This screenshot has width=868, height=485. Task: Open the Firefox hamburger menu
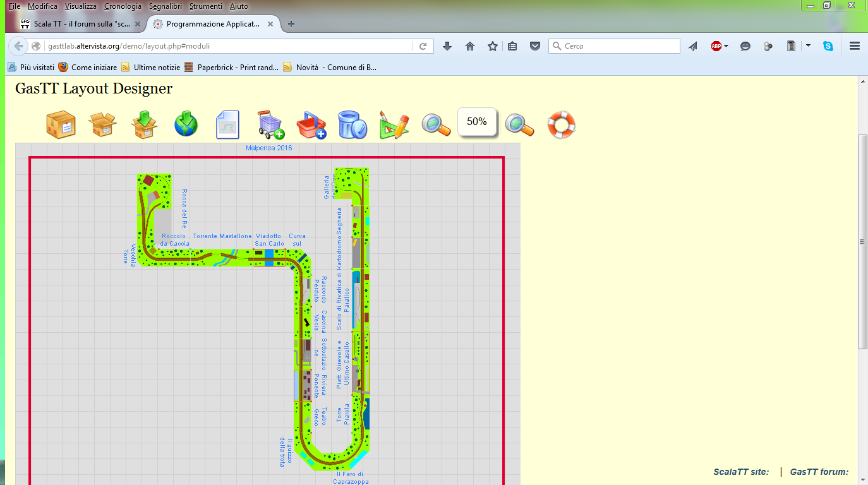pyautogui.click(x=855, y=46)
